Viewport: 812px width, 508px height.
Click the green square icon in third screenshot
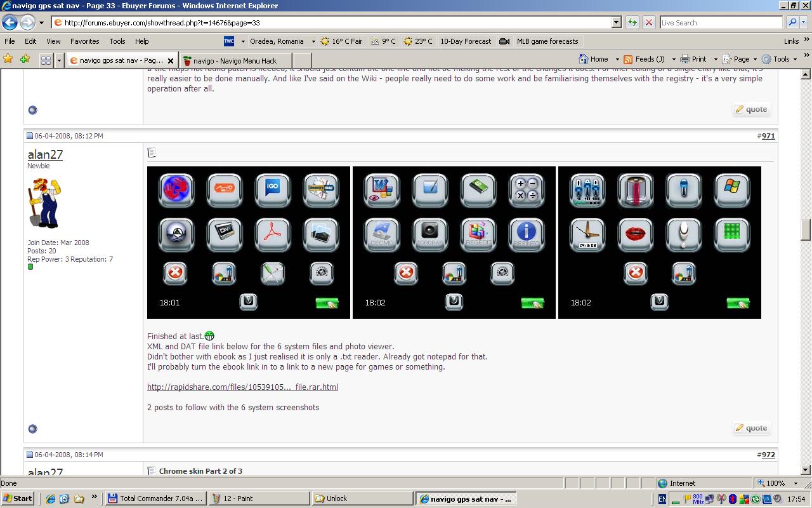[x=732, y=234]
